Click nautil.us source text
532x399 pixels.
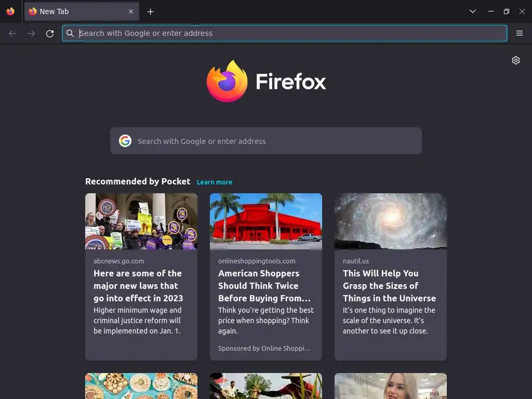pyautogui.click(x=356, y=261)
